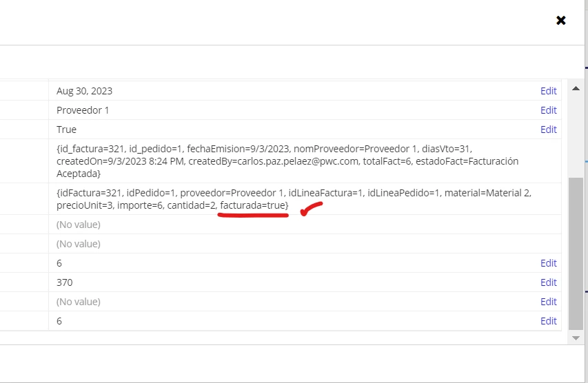This screenshot has width=588, height=383.
Task: Click the vertical scrollbar thumb
Action: (x=576, y=253)
